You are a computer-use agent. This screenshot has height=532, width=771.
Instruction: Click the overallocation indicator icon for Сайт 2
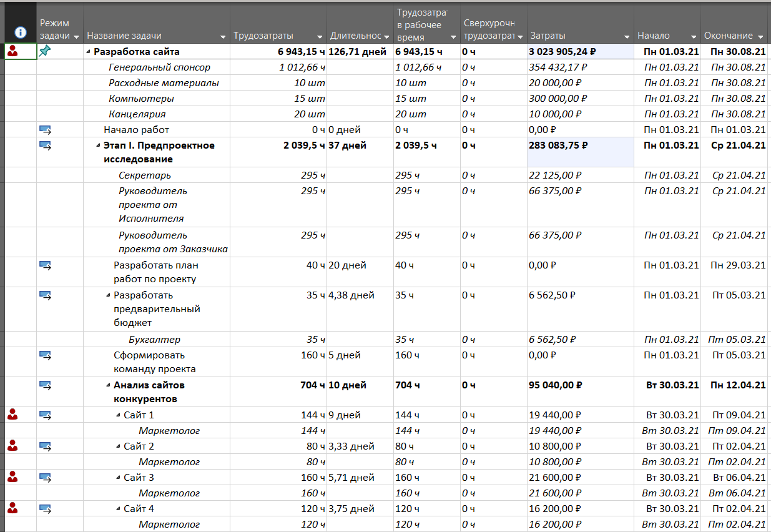pyautogui.click(x=12, y=446)
